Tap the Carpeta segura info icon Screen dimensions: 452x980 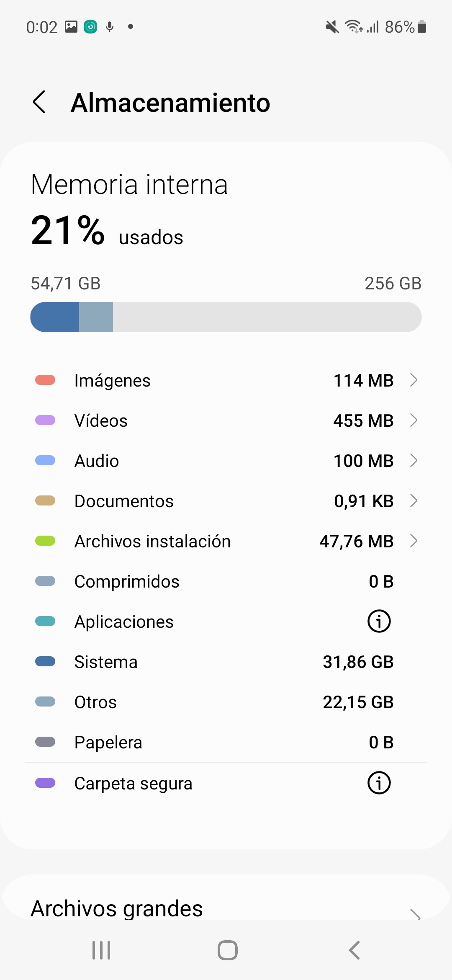[379, 783]
